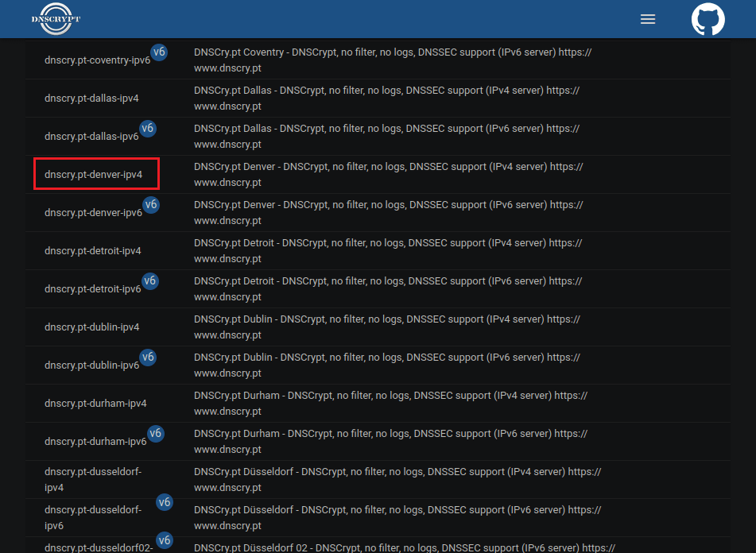Select dnscry.pt-dublin-ipv6 server name
The width and height of the screenshot is (756, 553).
[x=92, y=365]
